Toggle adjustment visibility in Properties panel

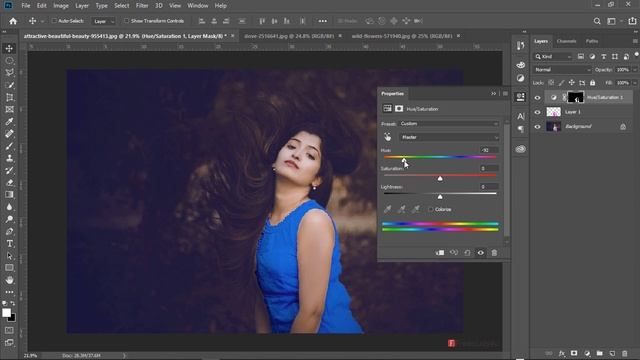click(x=481, y=253)
